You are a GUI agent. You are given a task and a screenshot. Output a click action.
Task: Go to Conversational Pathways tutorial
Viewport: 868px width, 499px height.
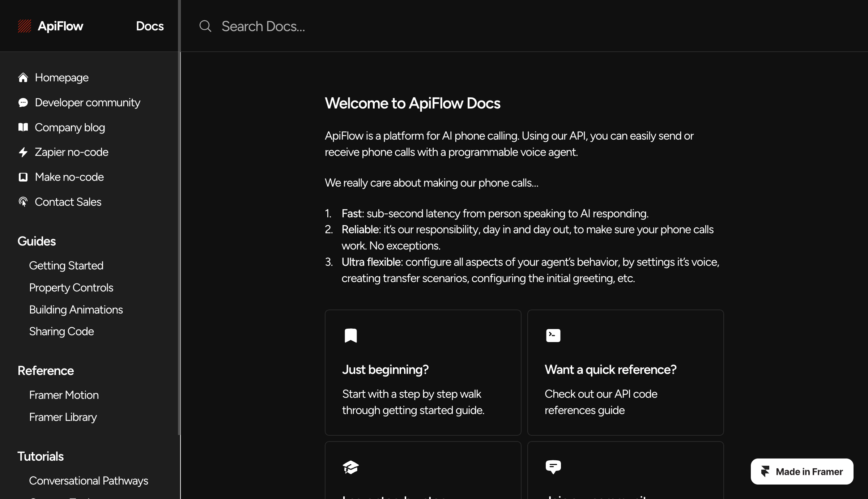(89, 481)
